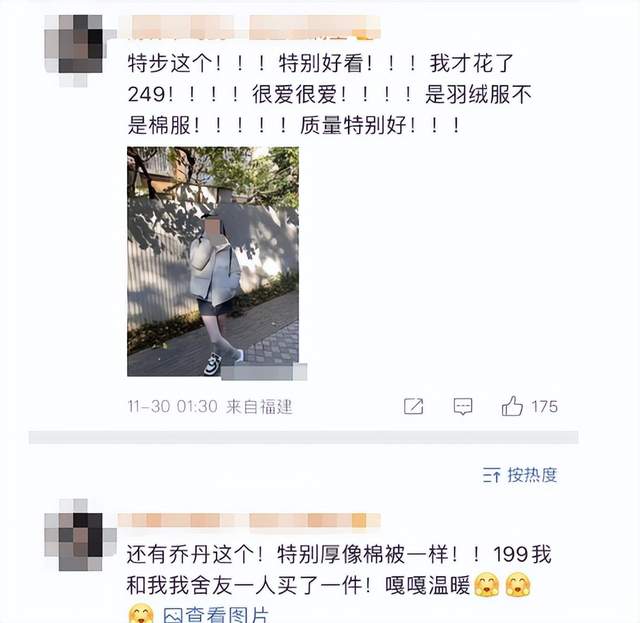This screenshot has width=640, height=623.
Task: Open the attached jacket photo
Action: pyautogui.click(x=213, y=261)
